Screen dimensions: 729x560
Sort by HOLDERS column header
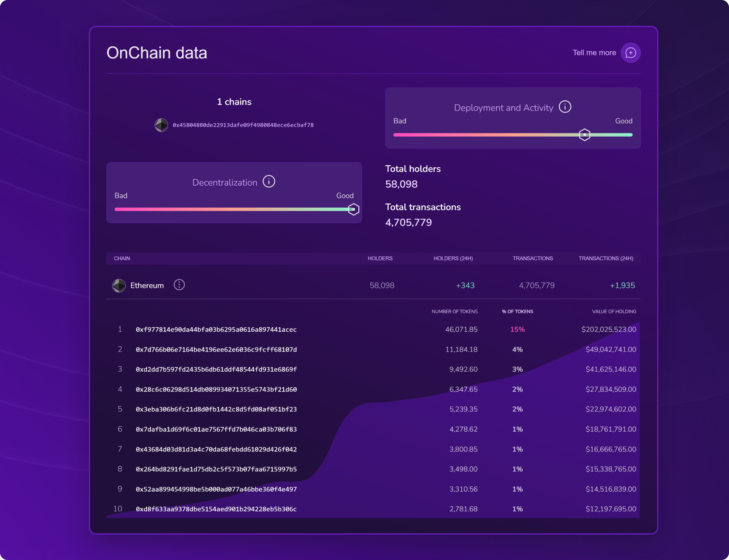coord(380,258)
